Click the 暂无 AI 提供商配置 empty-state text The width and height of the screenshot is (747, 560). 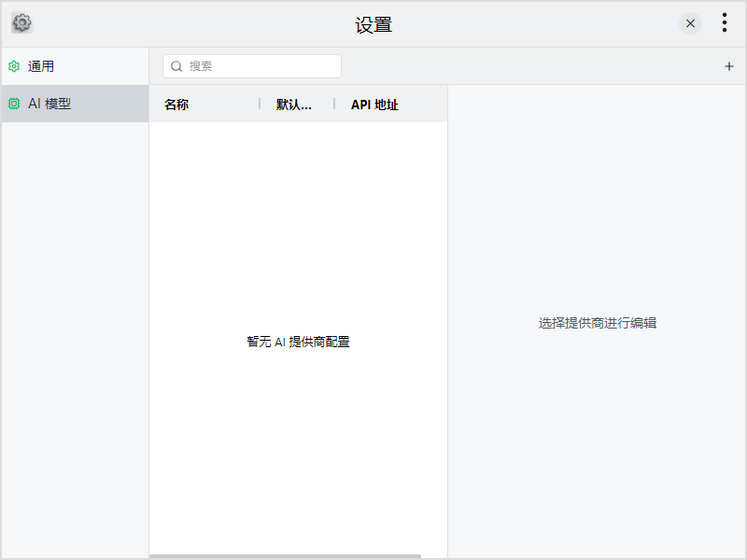(299, 341)
